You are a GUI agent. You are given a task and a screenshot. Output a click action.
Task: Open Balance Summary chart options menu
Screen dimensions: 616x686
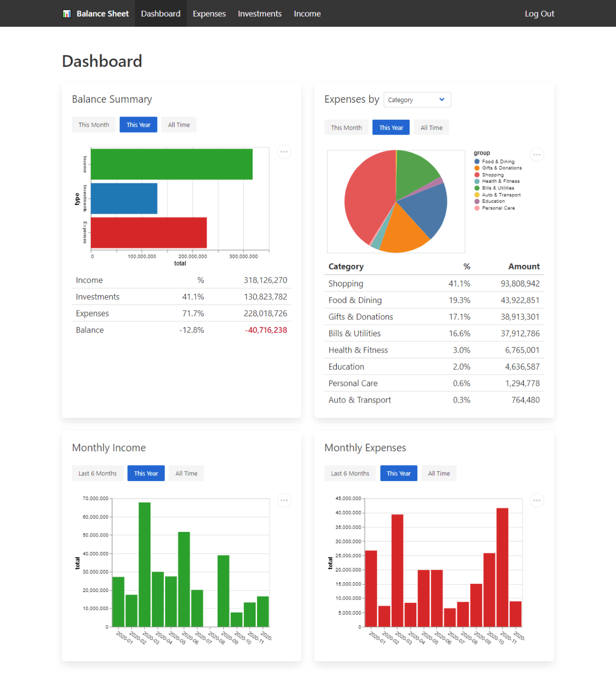(x=284, y=152)
